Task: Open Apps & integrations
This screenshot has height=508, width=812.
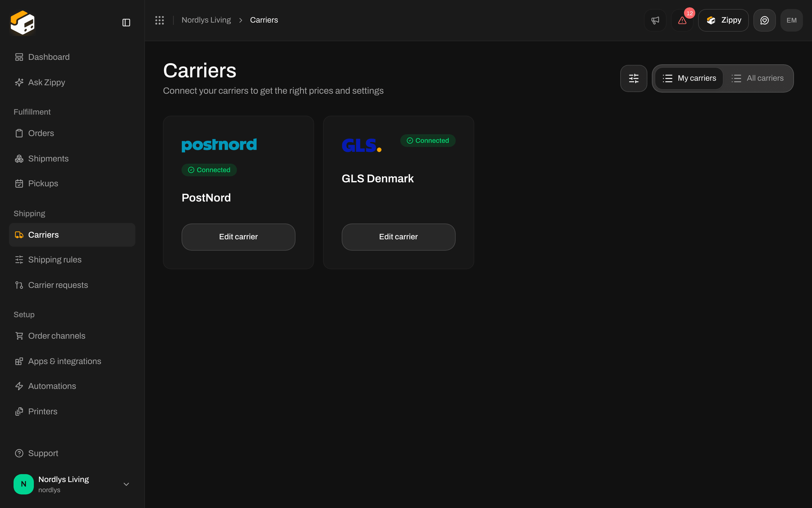Action: 72,361
